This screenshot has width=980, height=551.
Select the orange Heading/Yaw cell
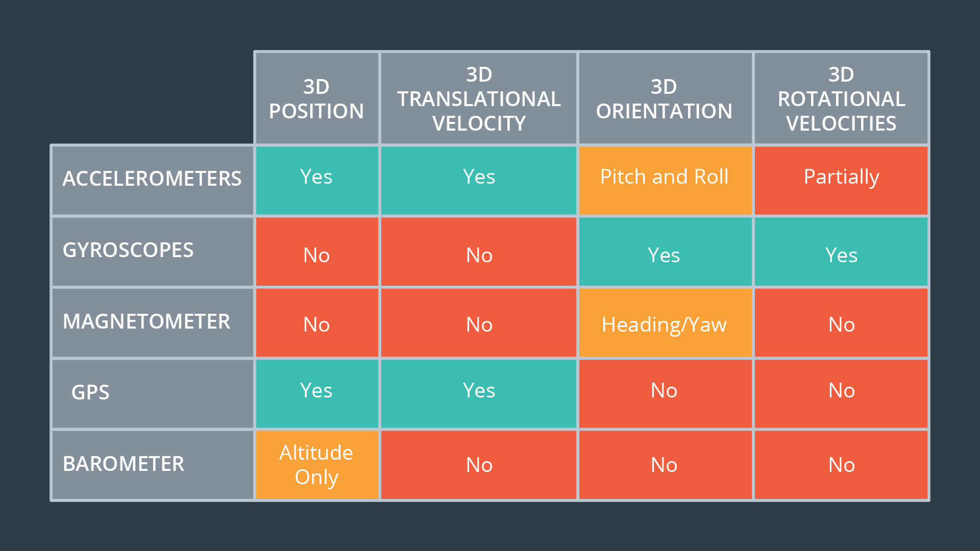tap(665, 323)
